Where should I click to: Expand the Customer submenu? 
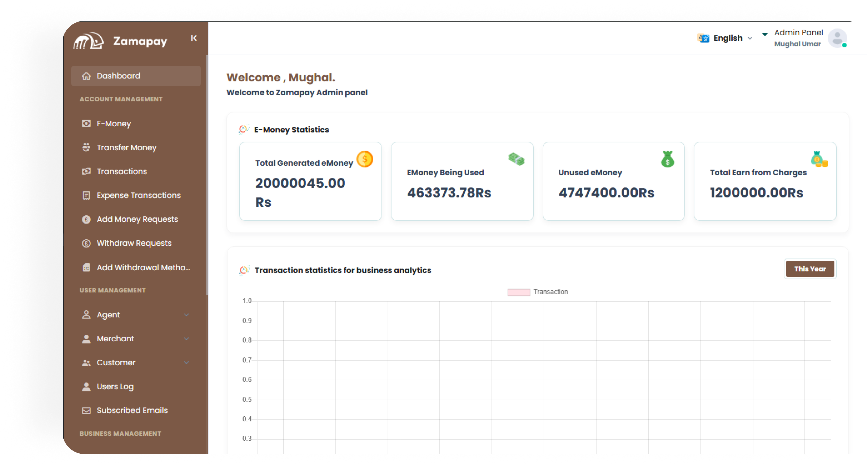tap(186, 363)
